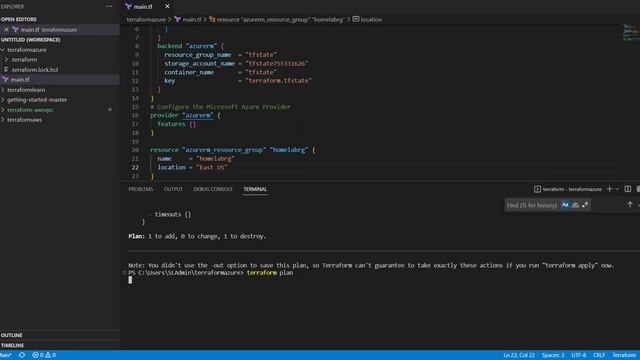
Task: Switch to the Problems panel tab
Action: pos(141,189)
